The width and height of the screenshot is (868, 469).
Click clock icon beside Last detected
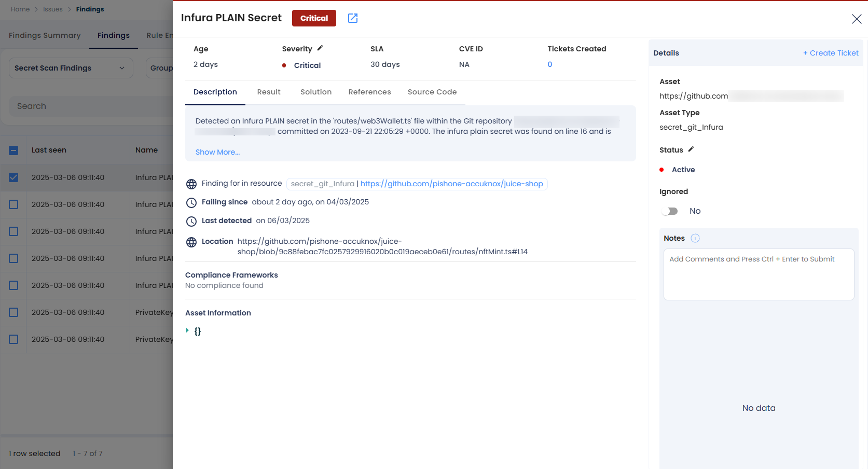(191, 222)
